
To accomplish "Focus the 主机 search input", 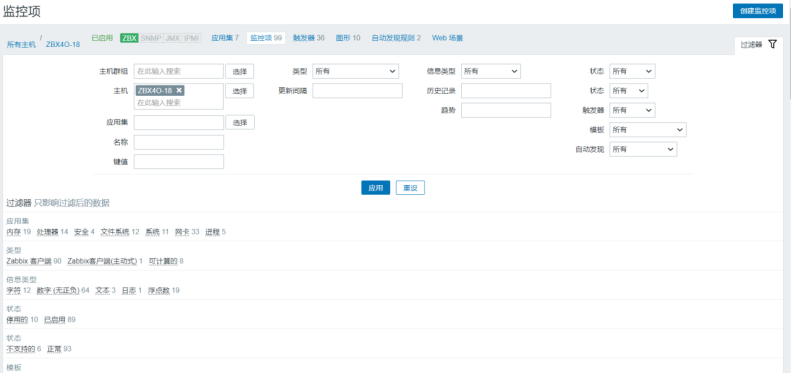I will tap(179, 102).
